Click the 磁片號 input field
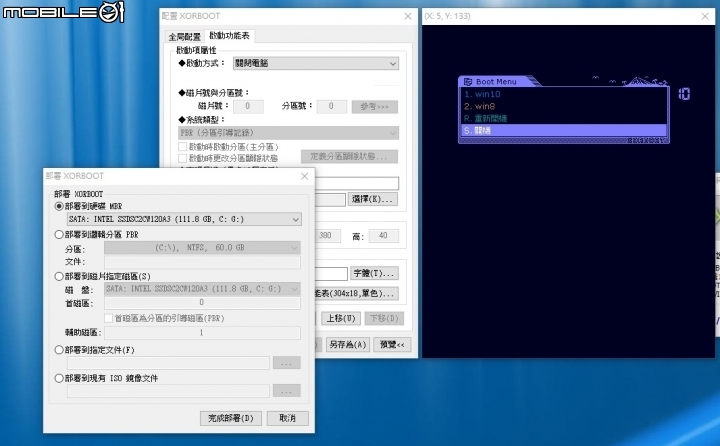The image size is (720, 446). tap(248, 107)
